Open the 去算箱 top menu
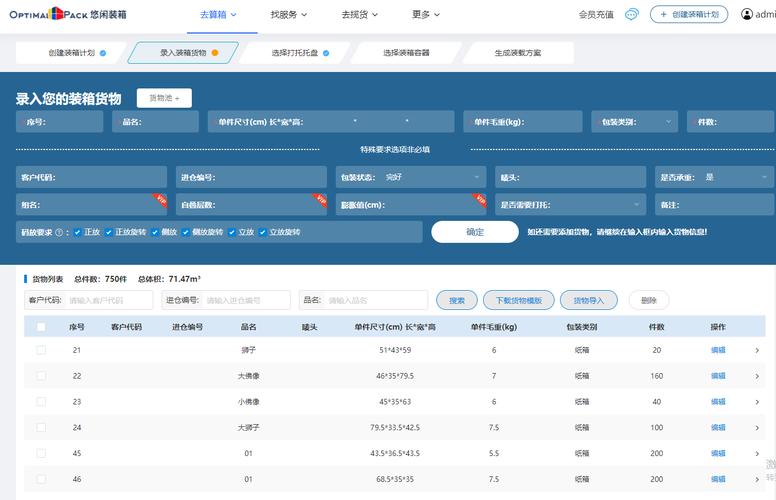776x500 pixels. (217, 14)
